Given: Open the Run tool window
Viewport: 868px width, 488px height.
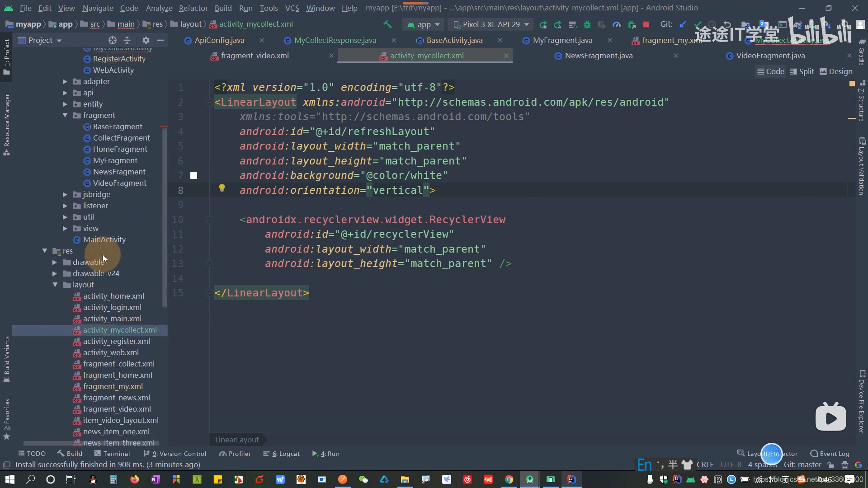Looking at the screenshot, I should 325,454.
